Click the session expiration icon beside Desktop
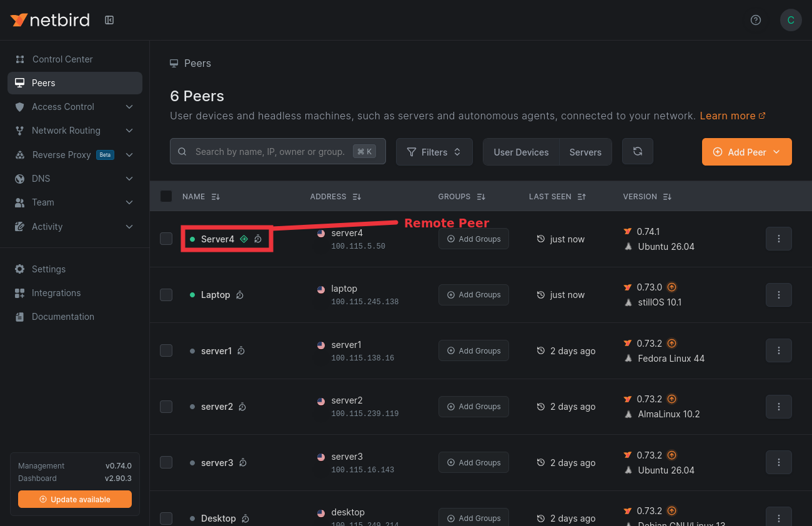Screen dimensions: 812x526 click(245, 518)
